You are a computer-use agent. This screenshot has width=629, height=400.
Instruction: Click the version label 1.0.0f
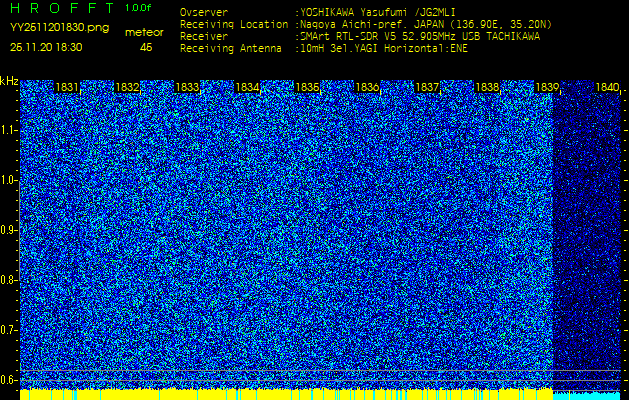point(138,8)
